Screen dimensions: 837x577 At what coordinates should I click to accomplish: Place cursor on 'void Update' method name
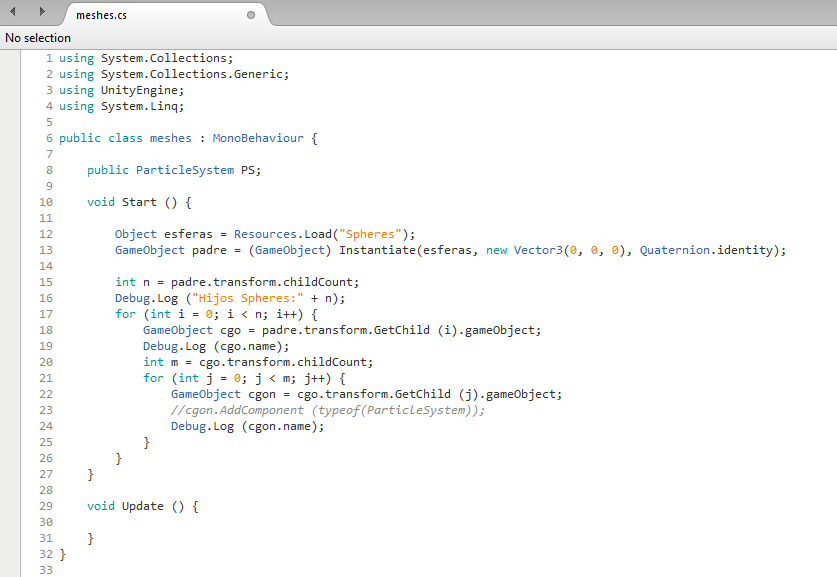click(x=142, y=506)
